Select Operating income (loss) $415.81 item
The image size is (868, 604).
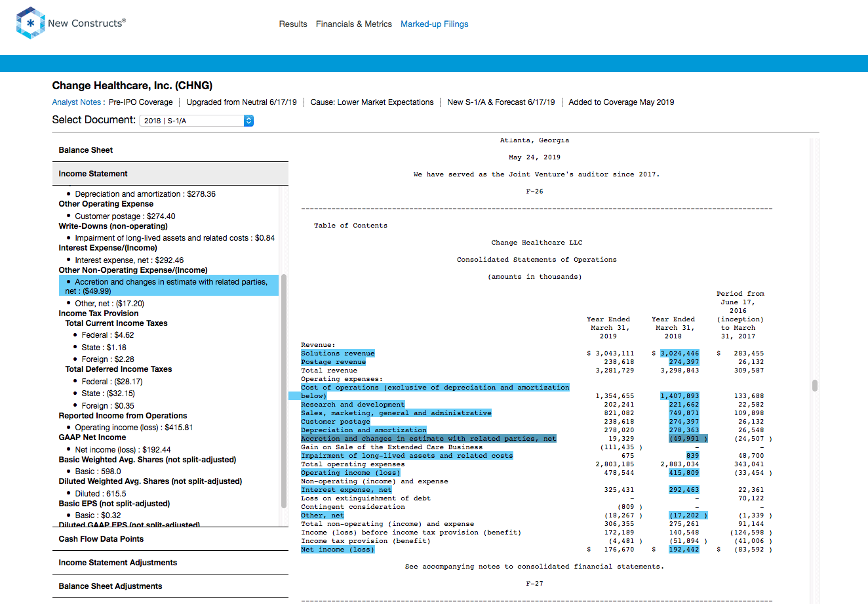point(134,428)
